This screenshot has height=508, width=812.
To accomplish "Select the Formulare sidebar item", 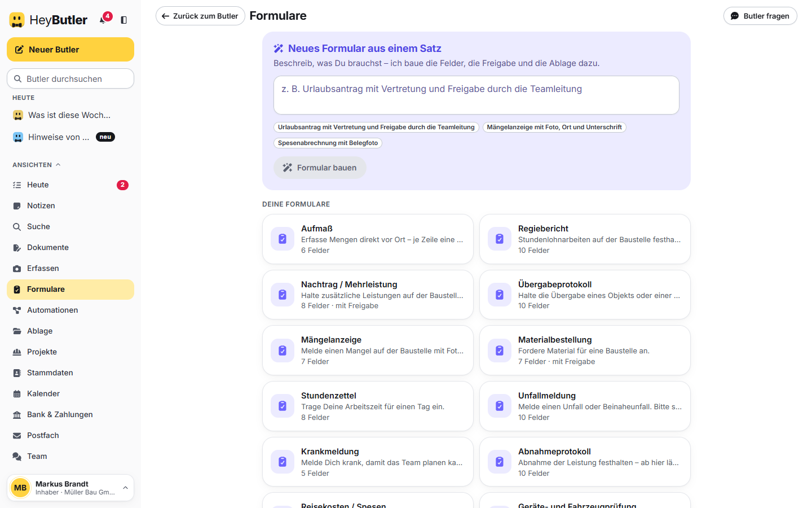I will pyautogui.click(x=70, y=289).
